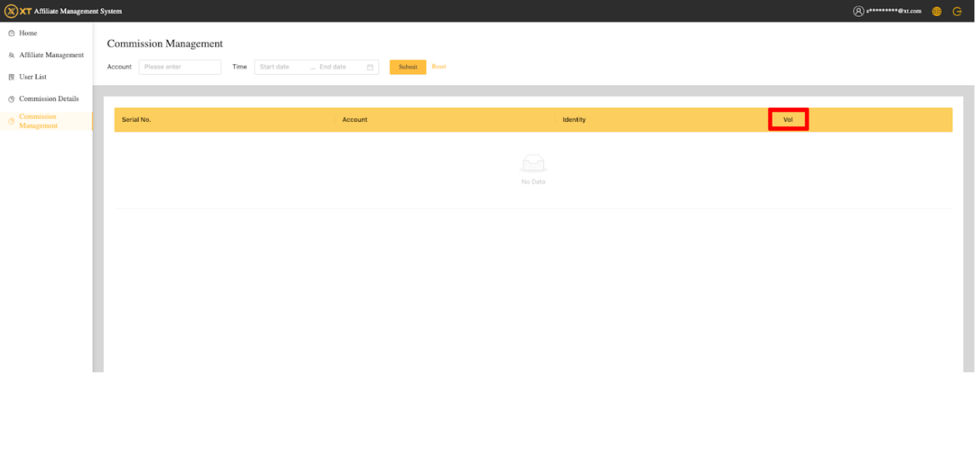980x457 pixels.
Task: Click the logout icon at top right
Action: (957, 11)
